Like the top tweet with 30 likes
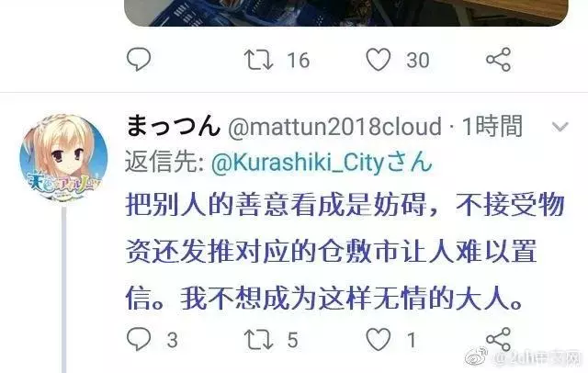Image resolution: width=588 pixels, height=373 pixels. [378, 60]
